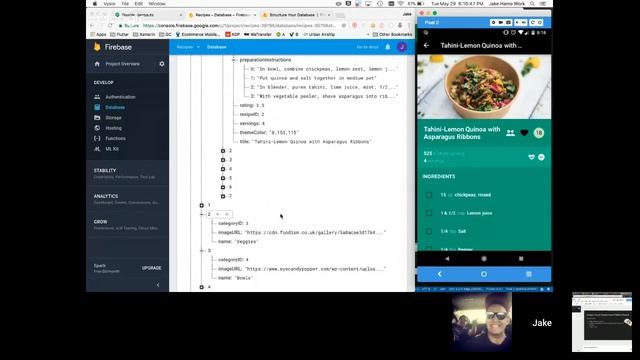Tap the Android recents square button
The image size is (640, 360).
tap(521, 259)
